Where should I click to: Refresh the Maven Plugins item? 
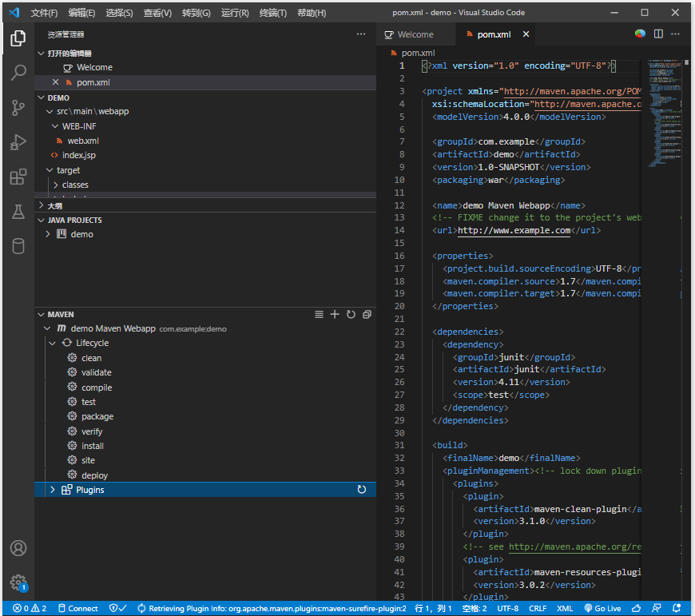[x=361, y=490]
